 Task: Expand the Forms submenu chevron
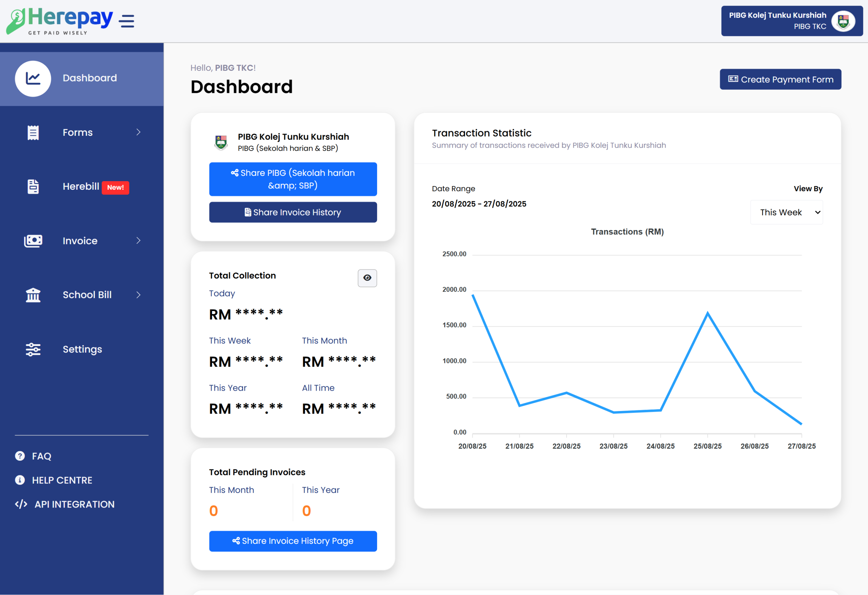pyautogui.click(x=139, y=132)
